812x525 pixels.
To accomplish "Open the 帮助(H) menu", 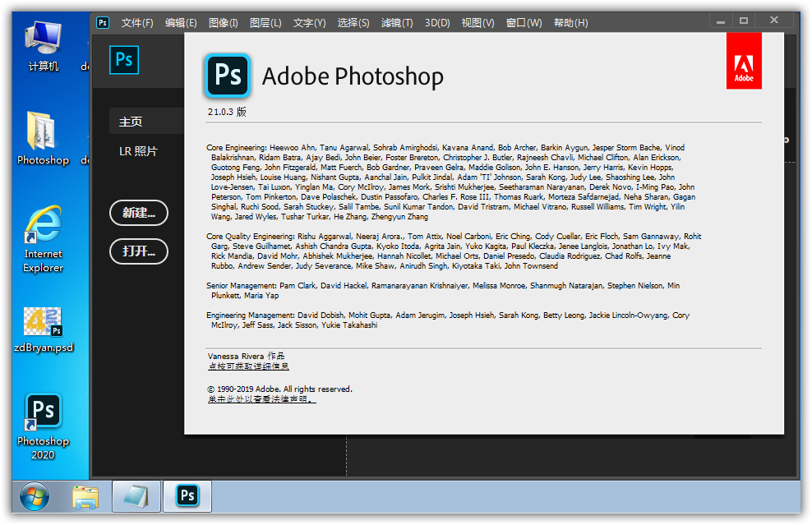I will [x=570, y=23].
